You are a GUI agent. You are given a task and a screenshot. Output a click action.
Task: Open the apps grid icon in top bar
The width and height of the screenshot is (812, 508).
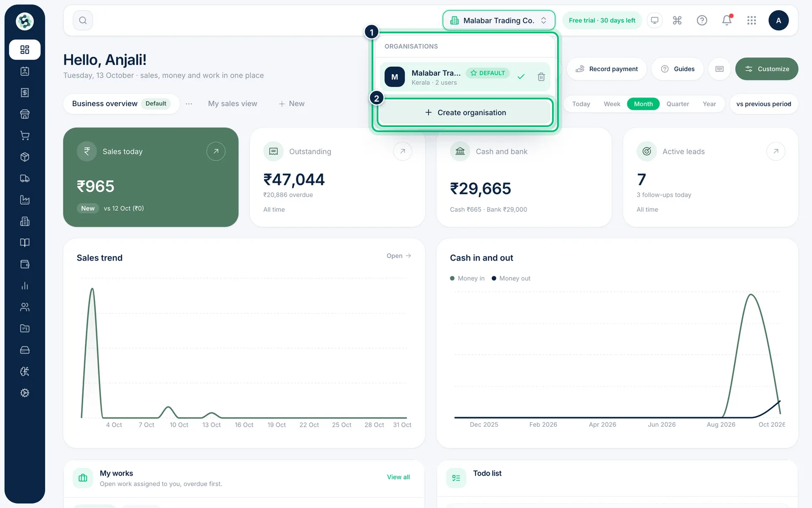coord(752,20)
